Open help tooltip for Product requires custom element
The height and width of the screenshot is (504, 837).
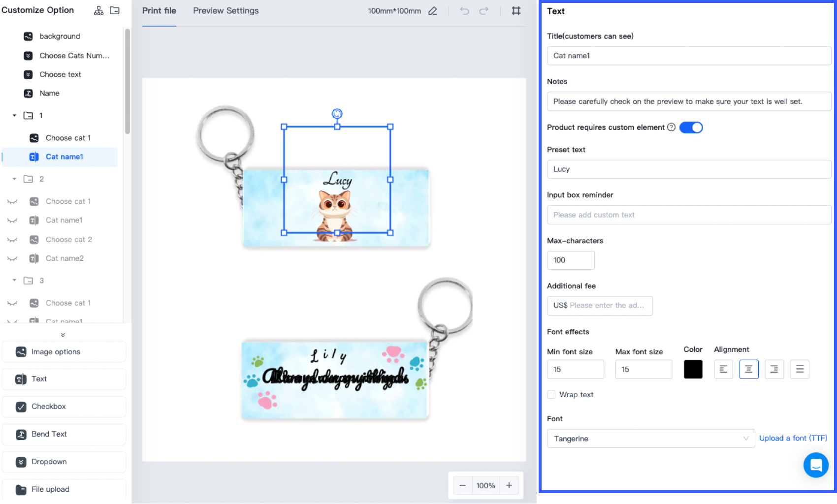click(671, 127)
